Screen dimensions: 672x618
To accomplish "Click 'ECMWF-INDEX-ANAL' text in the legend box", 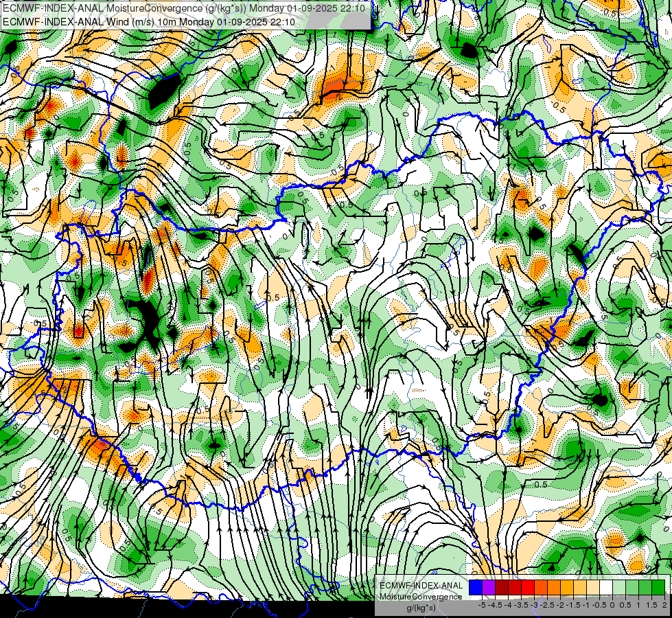I will (421, 586).
